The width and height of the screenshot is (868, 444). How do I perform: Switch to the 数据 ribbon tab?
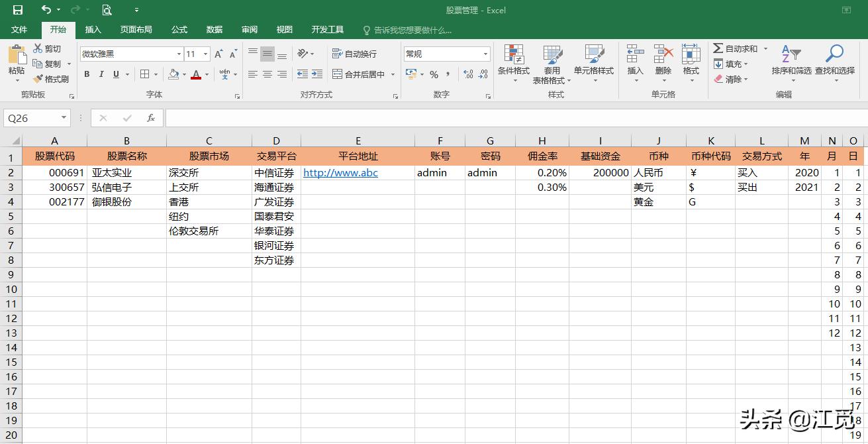214,29
